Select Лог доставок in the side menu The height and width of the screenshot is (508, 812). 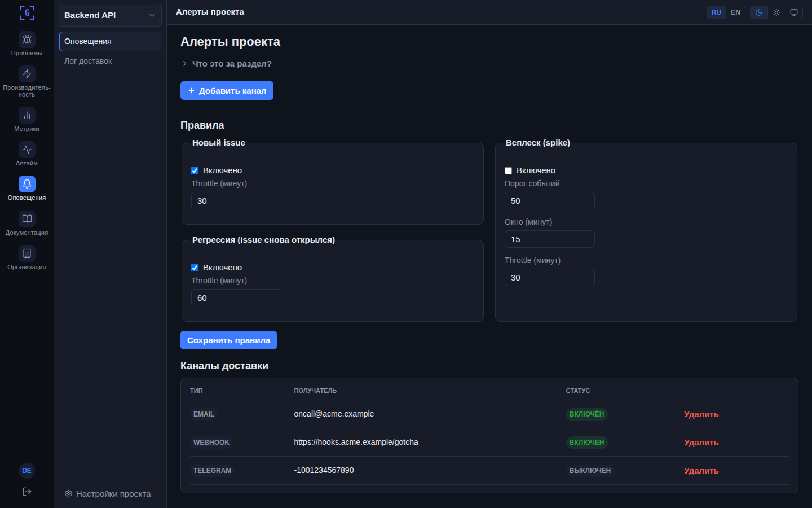pos(110,61)
